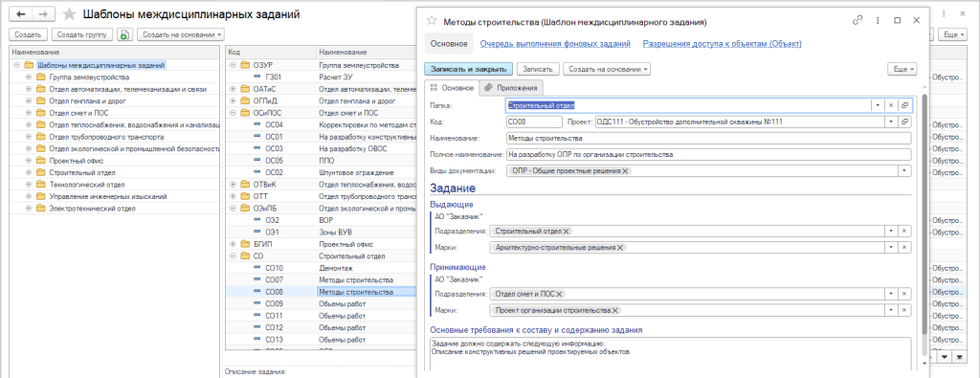Clear the Принимающие Подразделения field
This screenshot has height=378, width=980.
[903, 294]
